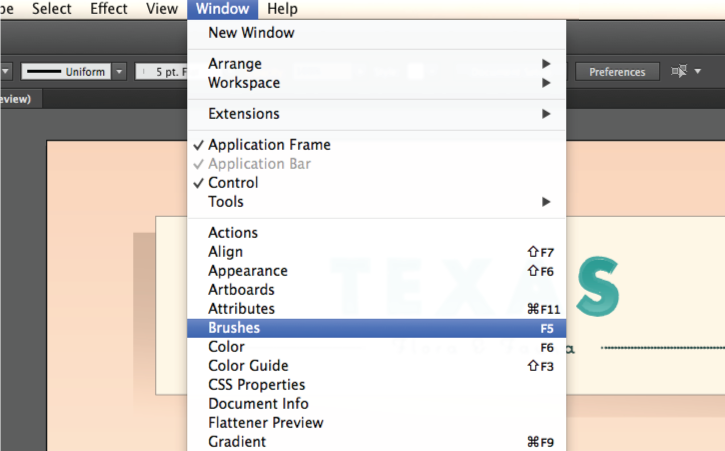The image size is (725, 451).
Task: Click the dotted teal line on the artboard
Action: point(663,347)
